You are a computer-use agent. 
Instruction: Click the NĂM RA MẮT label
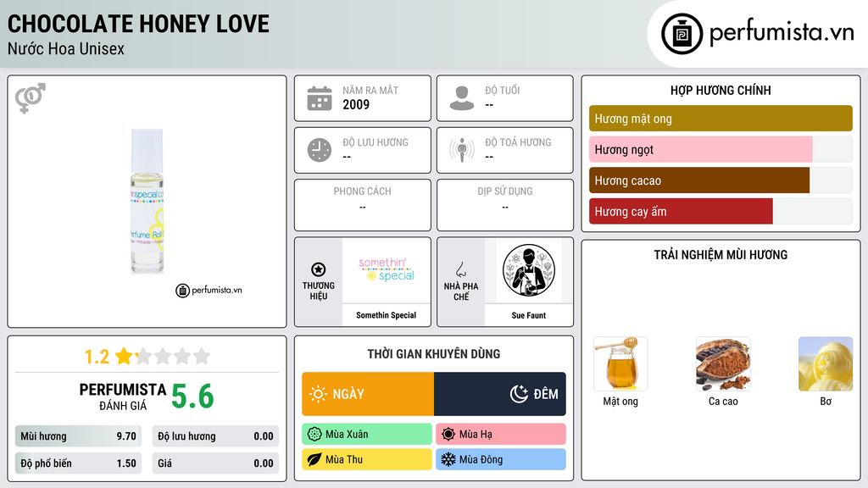(370, 90)
